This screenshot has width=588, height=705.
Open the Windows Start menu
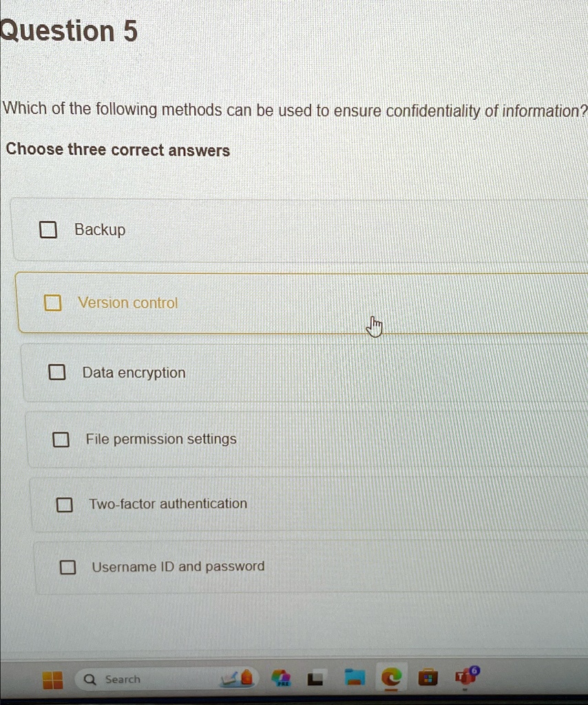coord(53,680)
